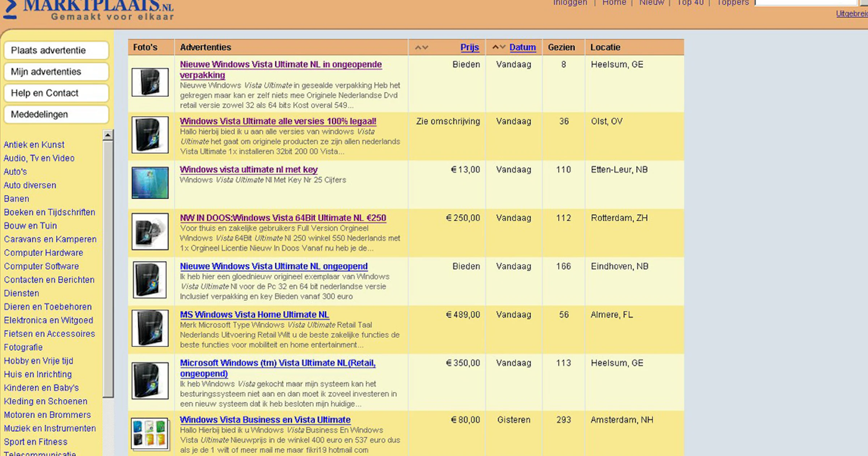This screenshot has height=456, width=868.
Task: Open Toppers in top navigation
Action: [x=733, y=3]
